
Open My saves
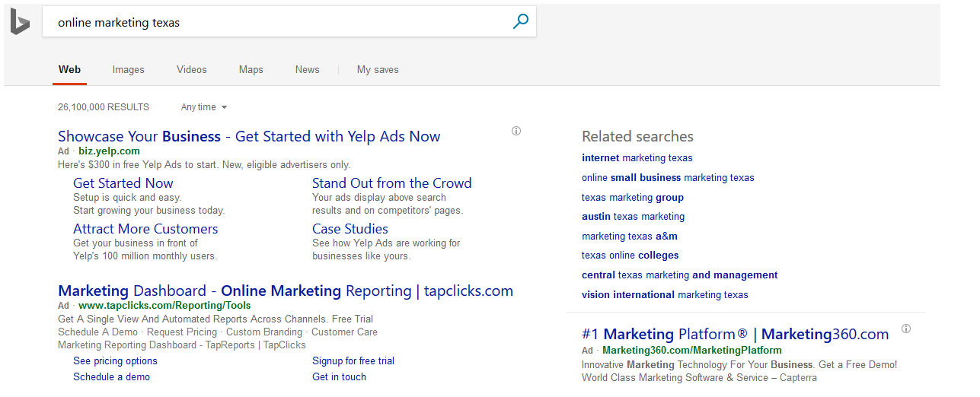tap(378, 69)
